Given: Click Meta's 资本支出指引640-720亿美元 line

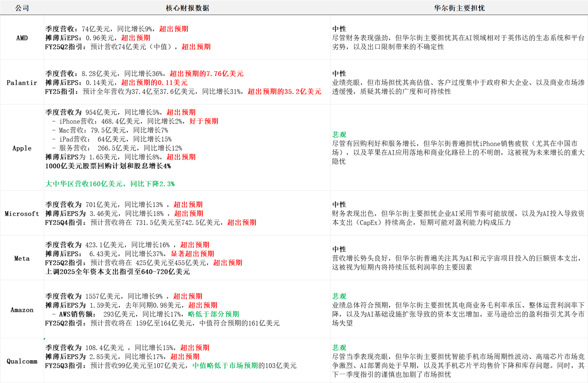Looking at the screenshot, I should (x=117, y=272).
